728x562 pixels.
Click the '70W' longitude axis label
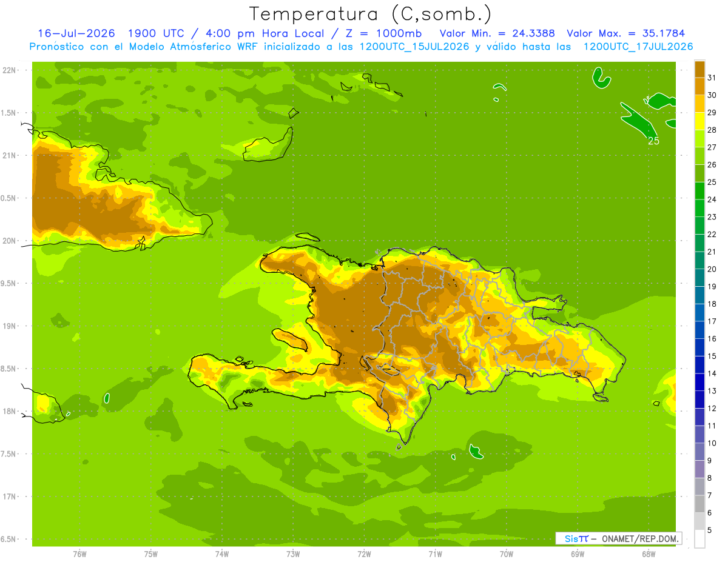point(507,554)
